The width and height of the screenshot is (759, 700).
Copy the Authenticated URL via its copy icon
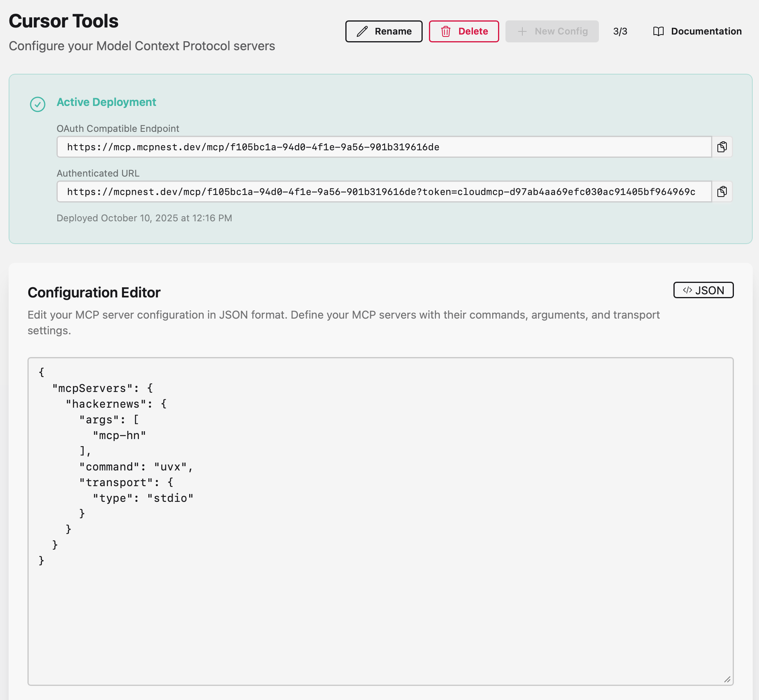coord(723,192)
